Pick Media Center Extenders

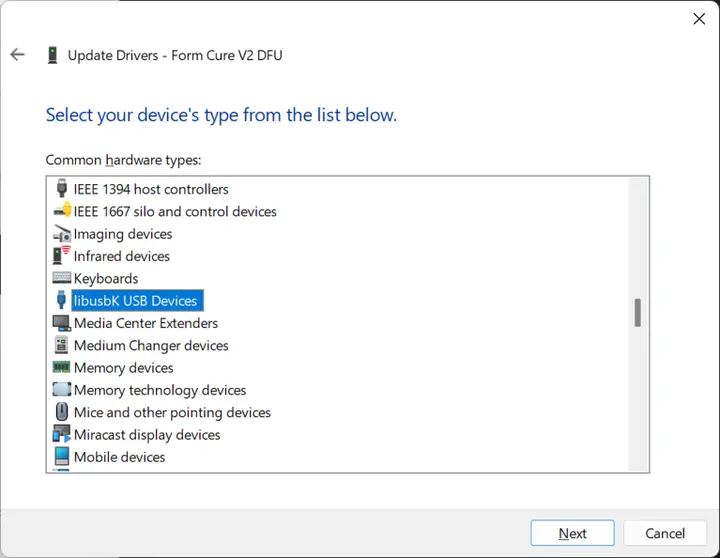146,323
